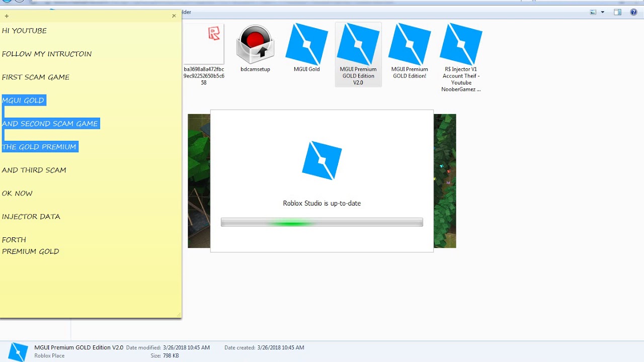Image resolution: width=644 pixels, height=362 pixels.
Task: Select the bdcamsetup installer file
Action: (x=255, y=49)
